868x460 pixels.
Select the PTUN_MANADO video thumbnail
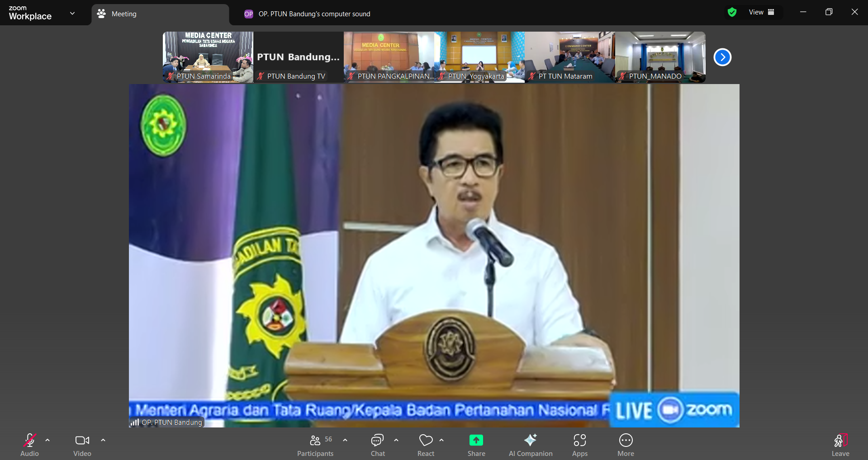pos(660,57)
